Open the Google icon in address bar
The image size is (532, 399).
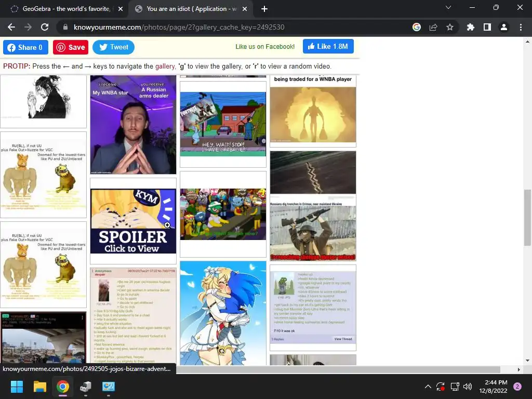[417, 27]
